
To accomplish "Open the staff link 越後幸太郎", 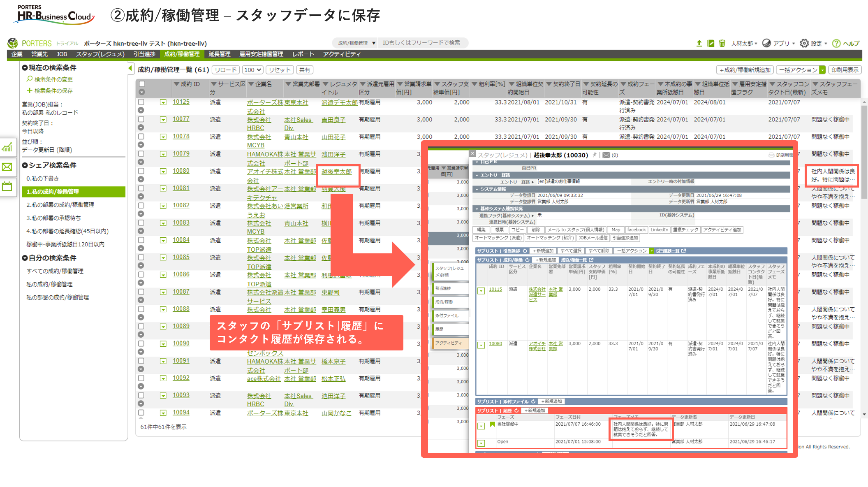I will coord(336,172).
